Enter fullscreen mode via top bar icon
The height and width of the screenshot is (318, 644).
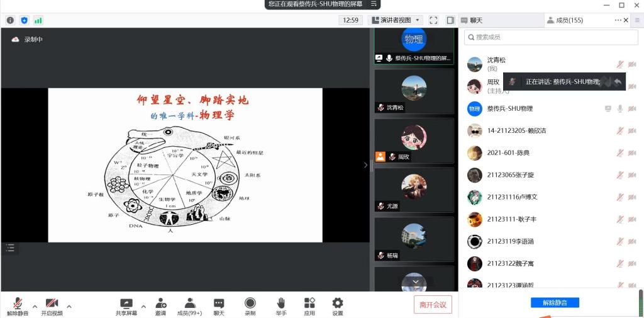click(433, 20)
